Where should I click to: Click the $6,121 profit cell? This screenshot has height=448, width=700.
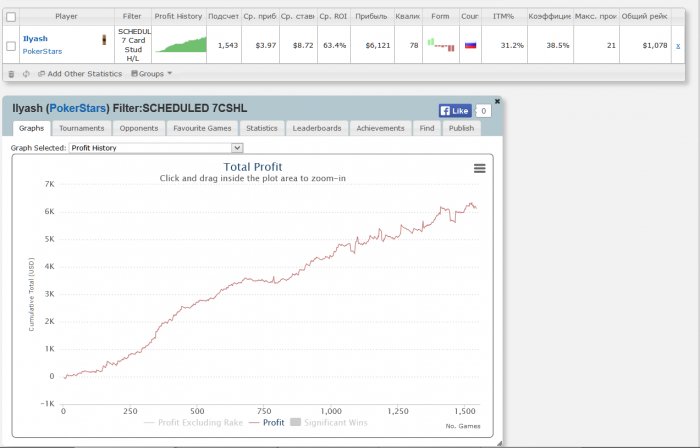[372, 45]
